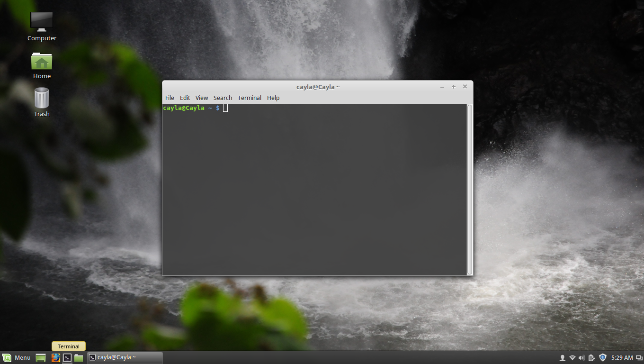Image resolution: width=644 pixels, height=364 pixels.
Task: Open the View menu of the terminal
Action: [x=202, y=98]
